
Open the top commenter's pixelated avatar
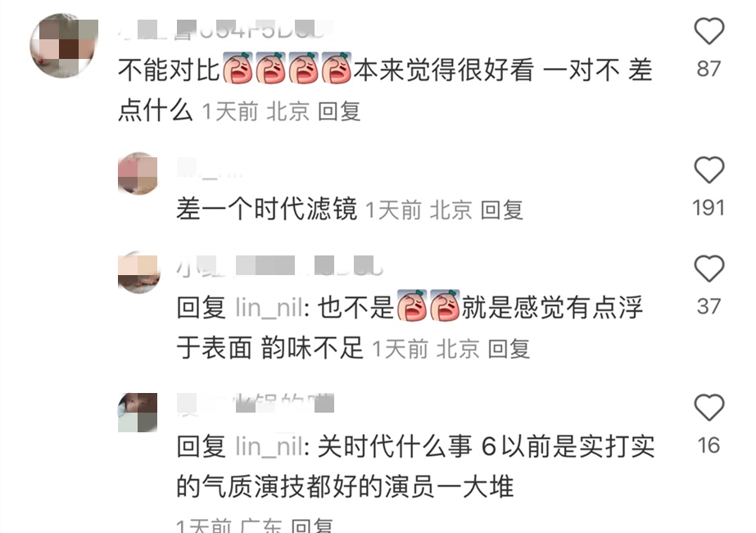pyautogui.click(x=64, y=46)
